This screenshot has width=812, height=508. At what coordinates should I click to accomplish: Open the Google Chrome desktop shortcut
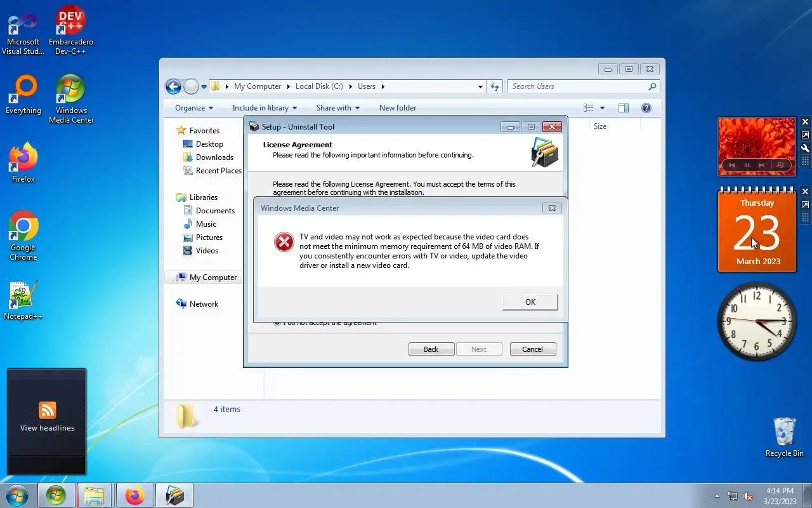[23, 236]
